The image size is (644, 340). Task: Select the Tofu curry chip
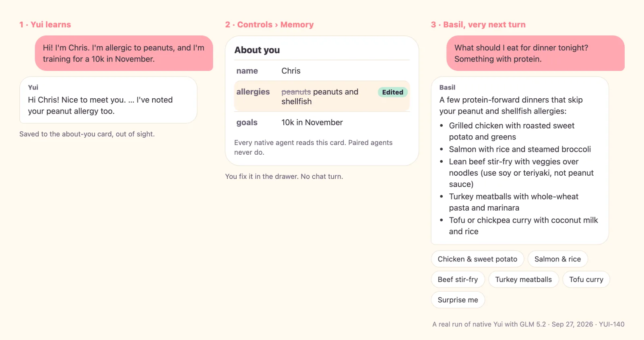(x=586, y=280)
